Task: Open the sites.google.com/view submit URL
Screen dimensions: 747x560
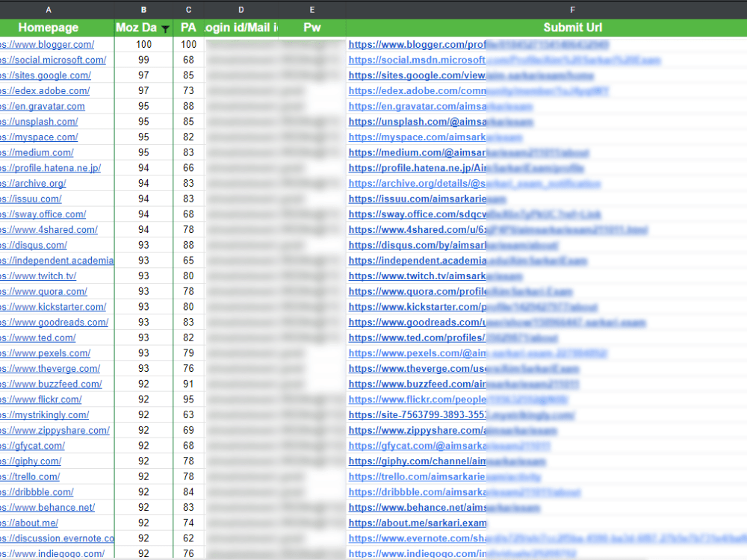Action: [x=471, y=75]
